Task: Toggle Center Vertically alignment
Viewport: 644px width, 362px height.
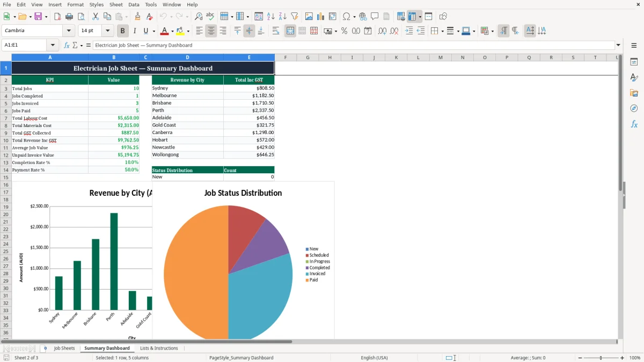Action: click(x=249, y=31)
